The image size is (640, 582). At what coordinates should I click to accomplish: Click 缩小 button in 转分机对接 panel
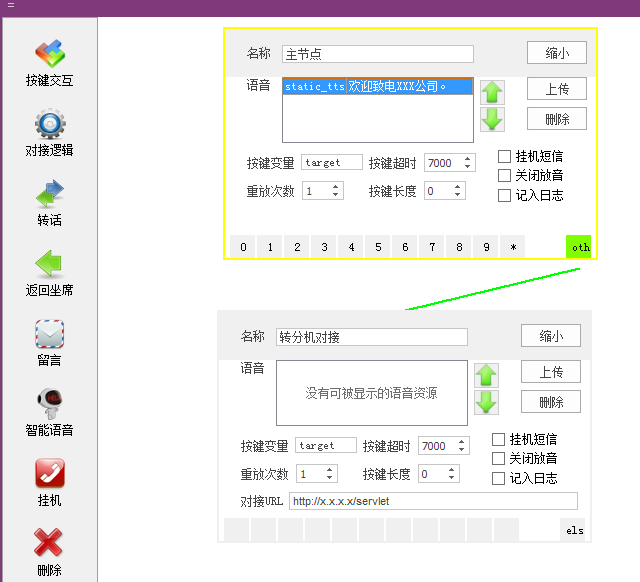click(x=551, y=336)
